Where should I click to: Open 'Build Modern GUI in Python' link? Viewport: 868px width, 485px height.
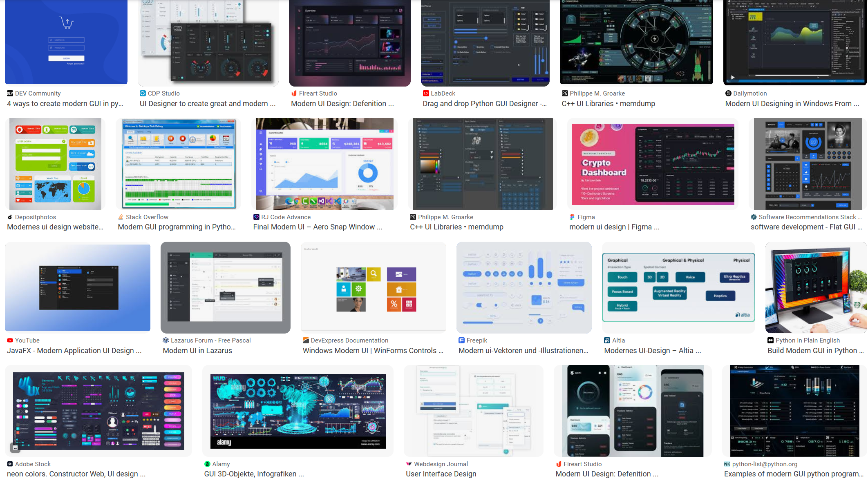pos(815,351)
